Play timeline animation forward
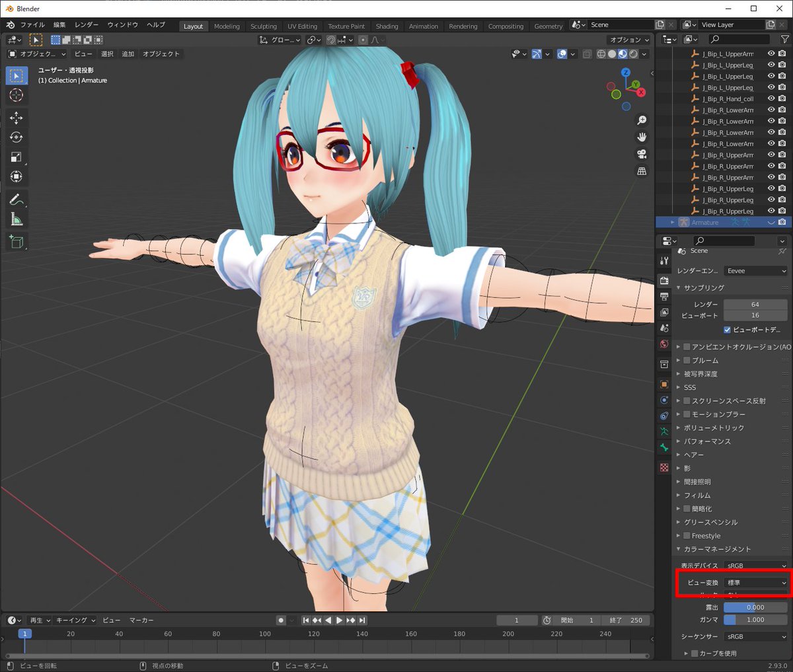This screenshot has height=672, width=793. click(339, 620)
